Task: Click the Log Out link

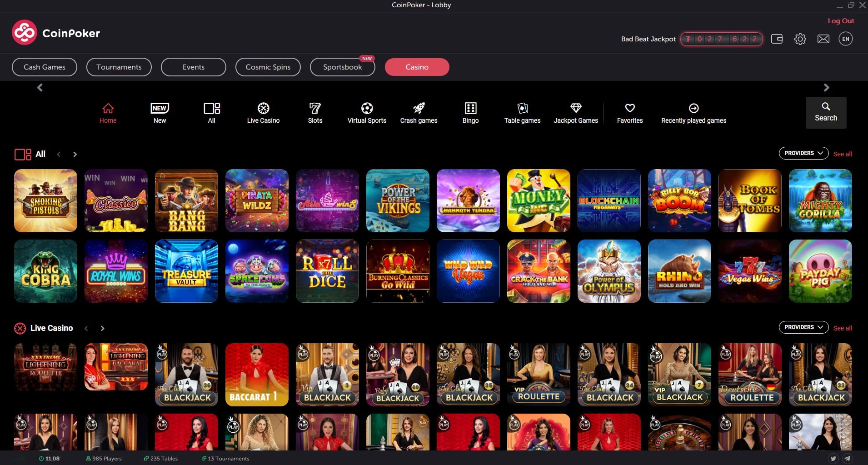Action: point(841,21)
